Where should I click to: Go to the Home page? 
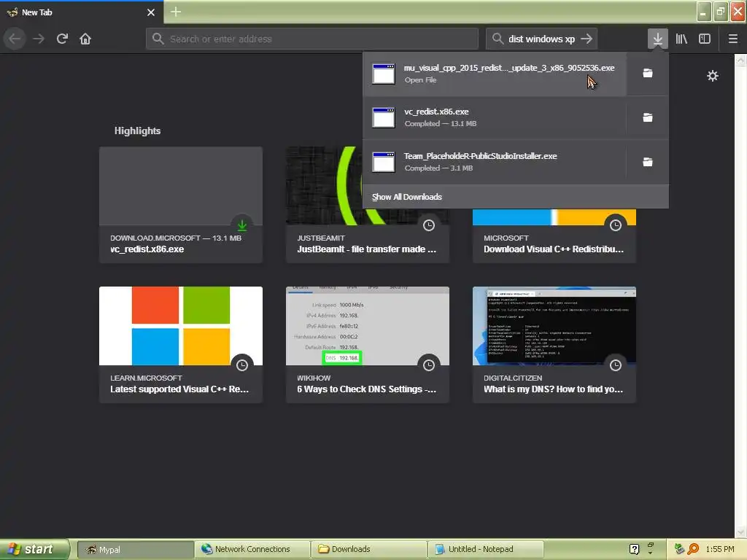point(85,39)
